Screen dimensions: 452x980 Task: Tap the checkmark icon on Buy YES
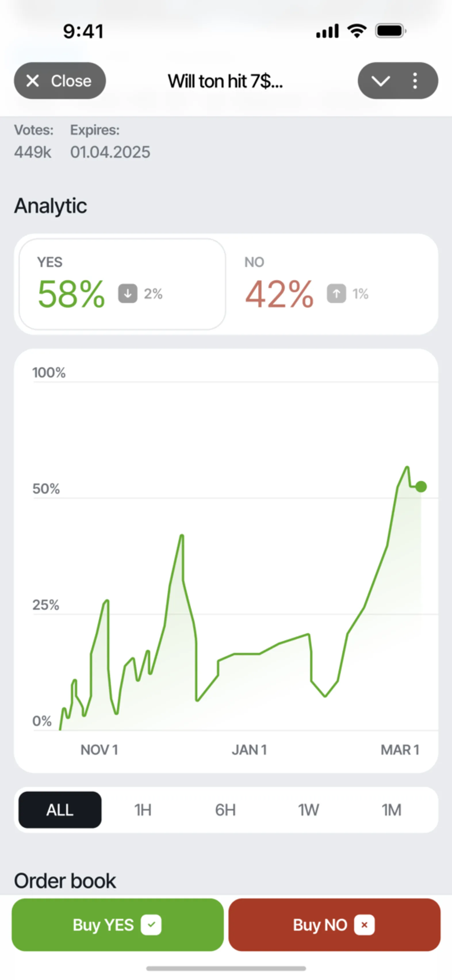pos(151,925)
